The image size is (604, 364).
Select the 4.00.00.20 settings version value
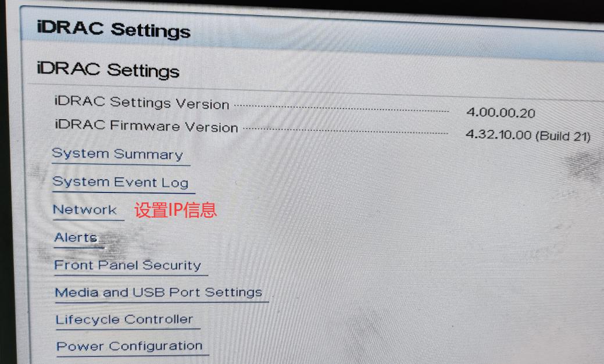click(501, 113)
